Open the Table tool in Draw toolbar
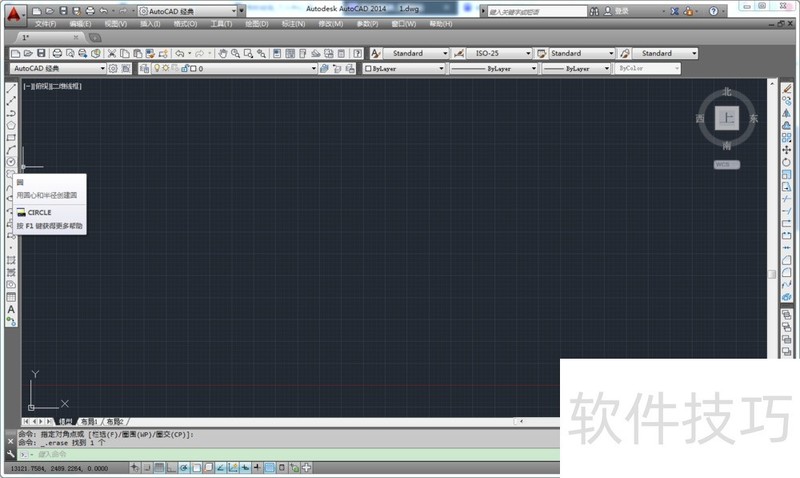Screen dimensions: 800x478 point(11,297)
